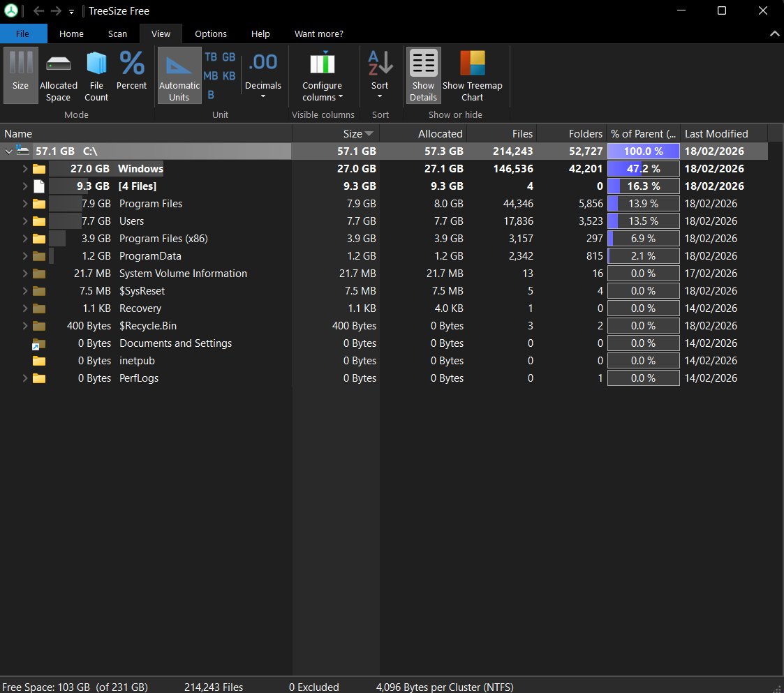Switch to the Scan tab
Screen dimensions: 784x693
[x=117, y=33]
